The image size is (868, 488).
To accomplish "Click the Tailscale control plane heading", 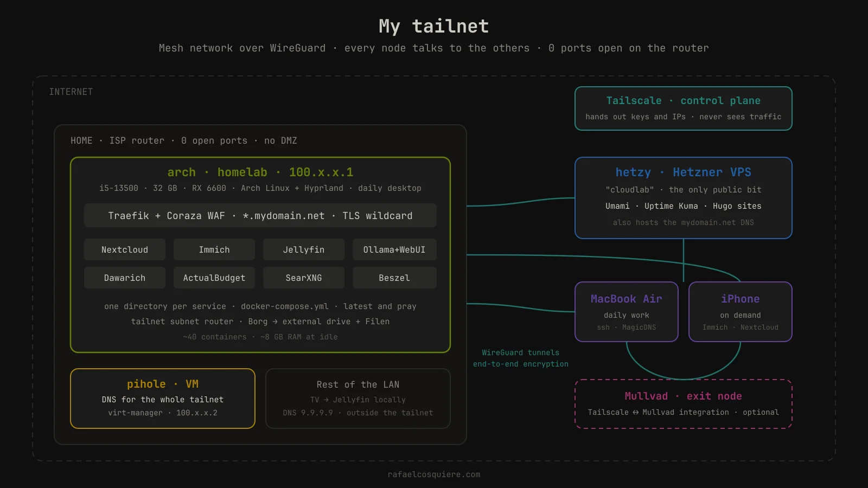I will pos(684,100).
